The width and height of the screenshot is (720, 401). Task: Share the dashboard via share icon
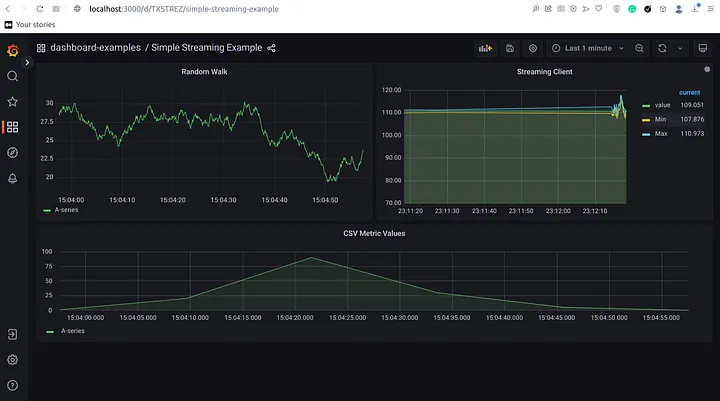pyautogui.click(x=271, y=48)
